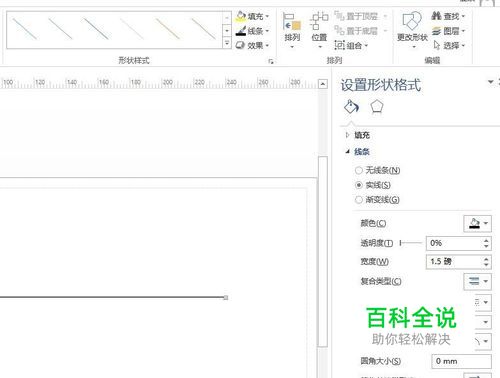The image size is (500, 378).
Task: Open the 组合 group menu
Action: click(x=351, y=45)
